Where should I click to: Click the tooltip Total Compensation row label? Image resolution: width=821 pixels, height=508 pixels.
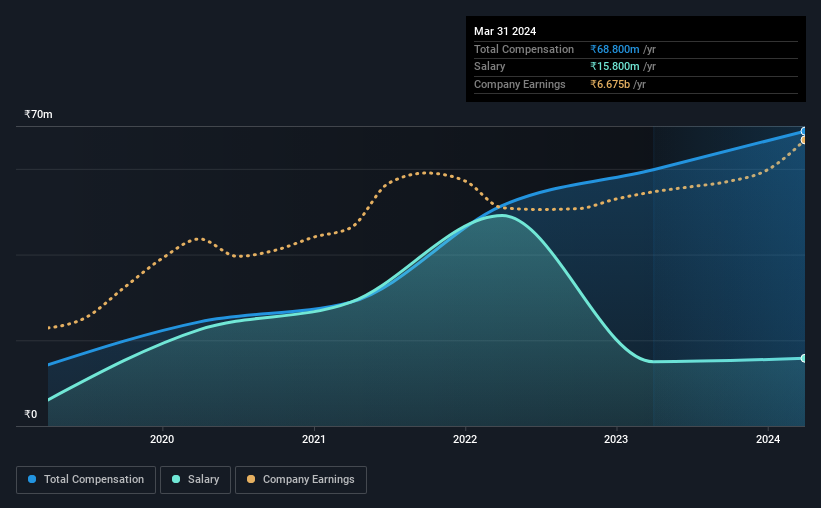[524, 49]
